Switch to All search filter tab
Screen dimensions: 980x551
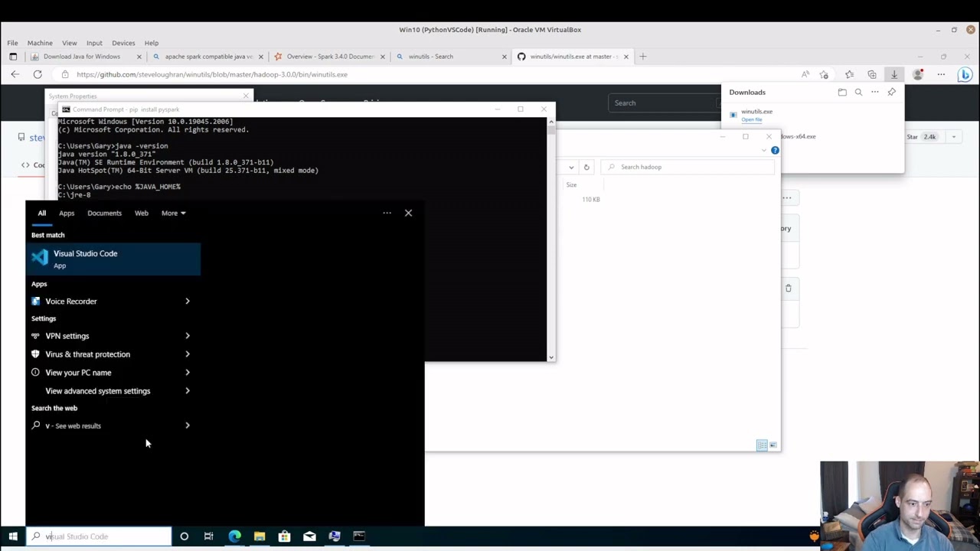point(42,213)
